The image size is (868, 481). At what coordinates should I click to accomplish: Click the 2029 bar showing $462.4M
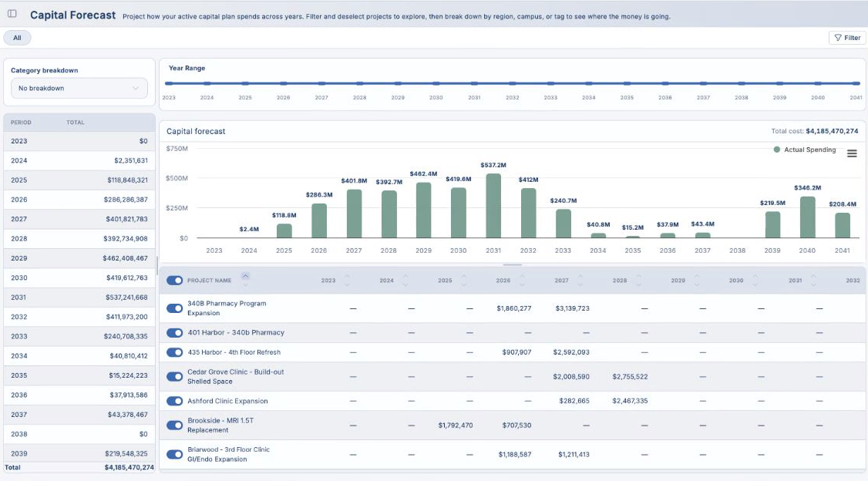click(423, 210)
